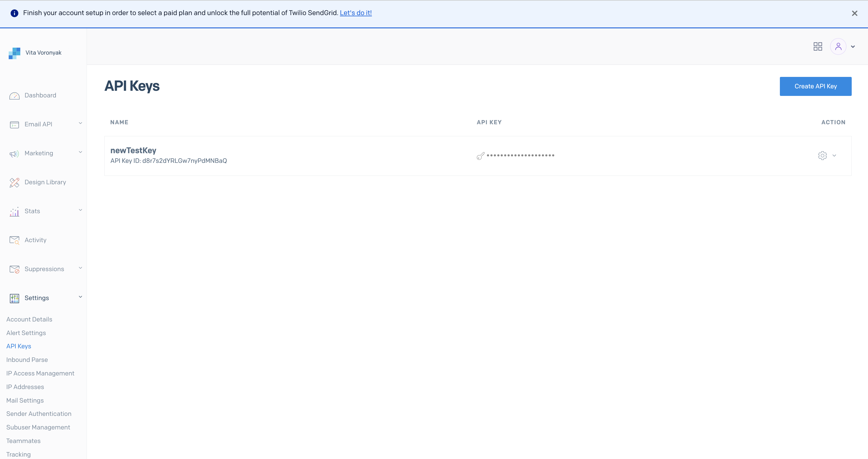Open the Dashboard sidebar icon
The image size is (868, 459).
click(14, 96)
